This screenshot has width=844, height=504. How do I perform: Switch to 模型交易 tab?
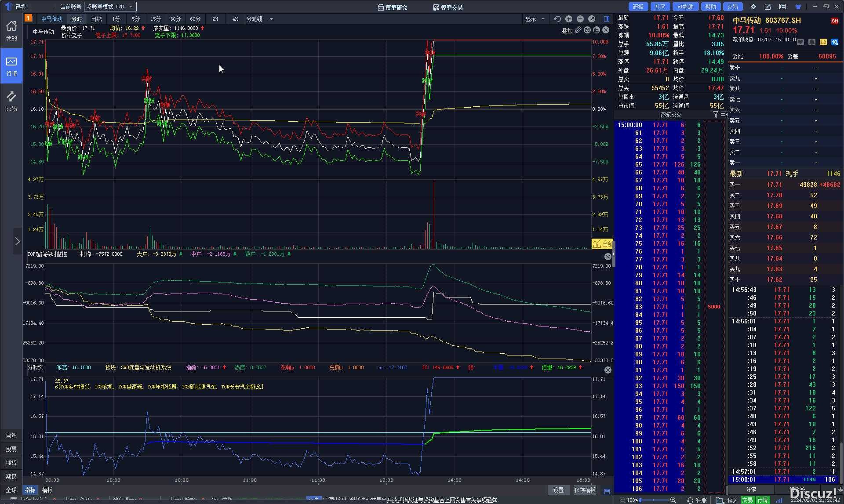click(x=447, y=7)
